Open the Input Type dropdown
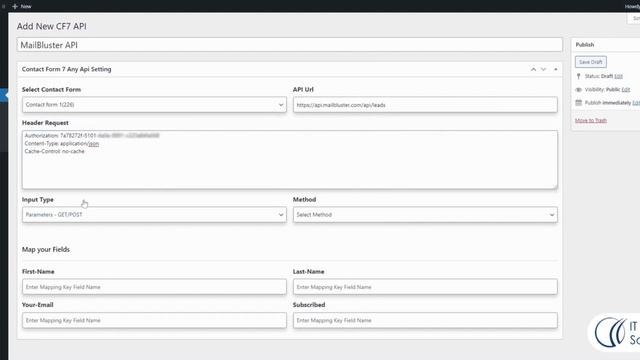The height and width of the screenshot is (360, 640). pos(154,215)
